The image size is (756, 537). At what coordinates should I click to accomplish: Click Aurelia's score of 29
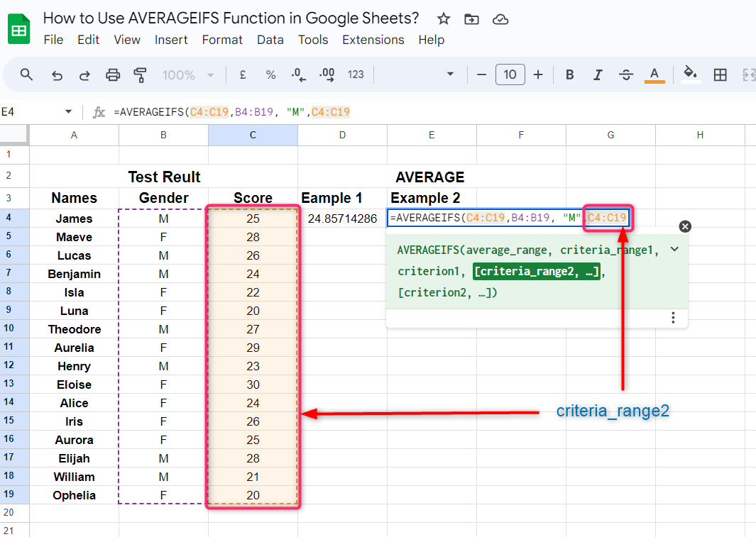click(253, 348)
